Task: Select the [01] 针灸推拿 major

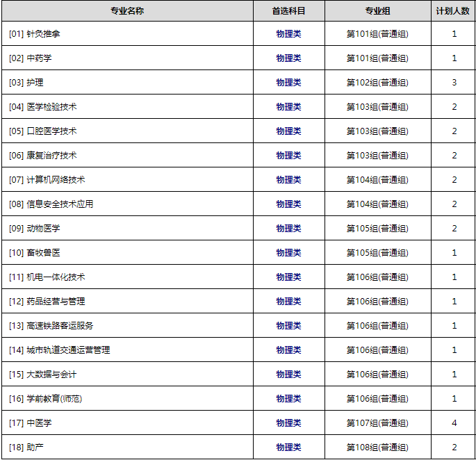Action: click(35, 34)
